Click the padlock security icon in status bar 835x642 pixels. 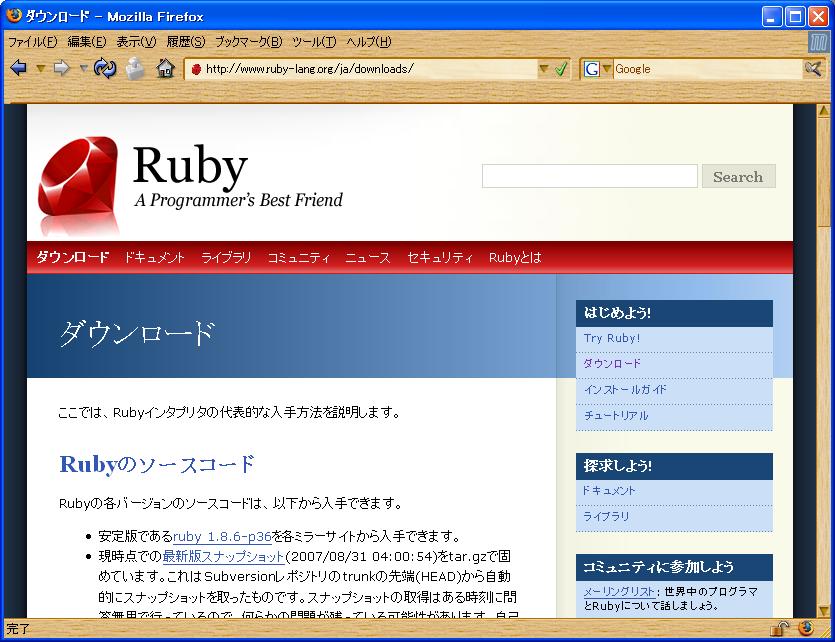click(x=777, y=629)
